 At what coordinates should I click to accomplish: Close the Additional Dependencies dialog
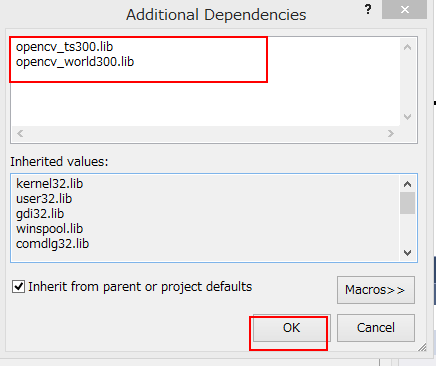click(x=404, y=10)
